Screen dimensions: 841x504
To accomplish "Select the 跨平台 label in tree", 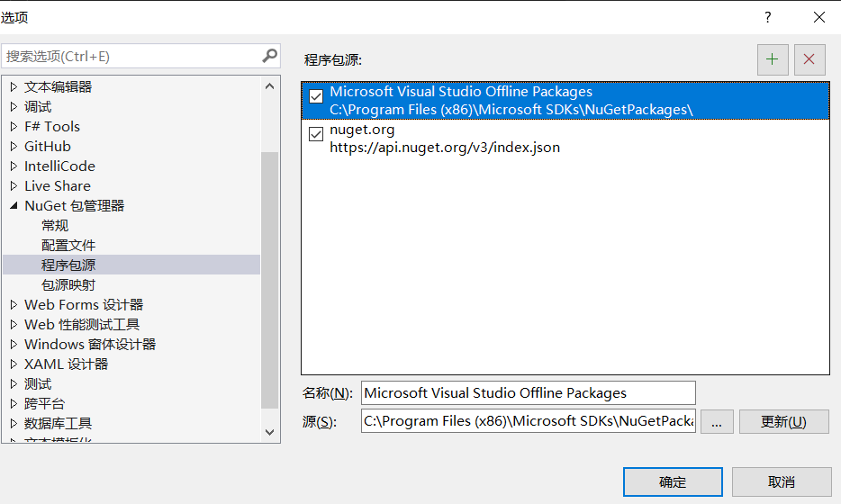I will click(44, 404).
